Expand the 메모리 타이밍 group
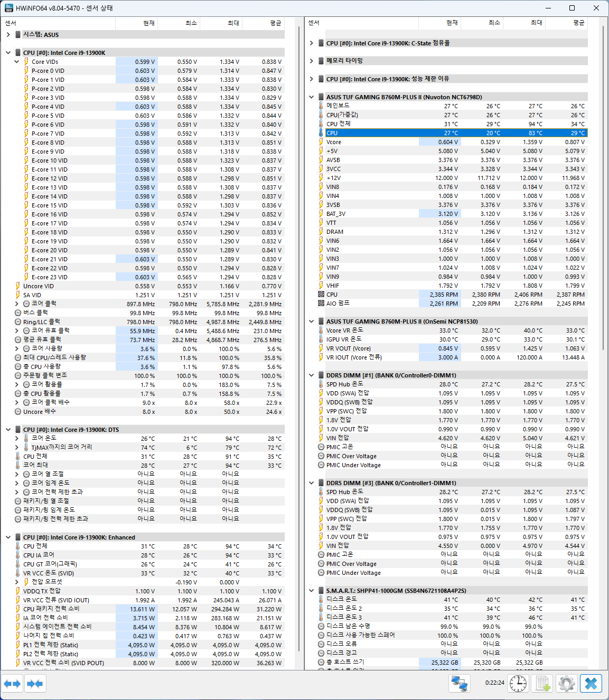The height and width of the screenshot is (700, 609). [x=312, y=61]
